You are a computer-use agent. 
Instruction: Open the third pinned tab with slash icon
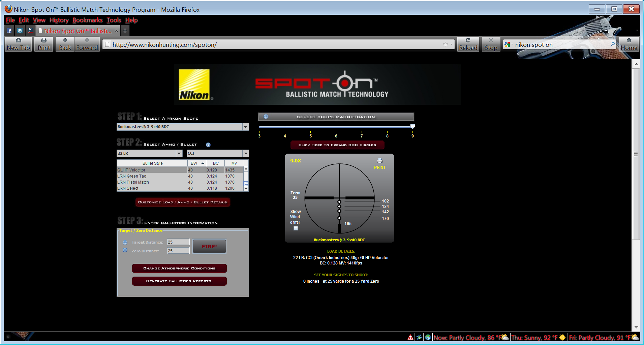click(30, 31)
